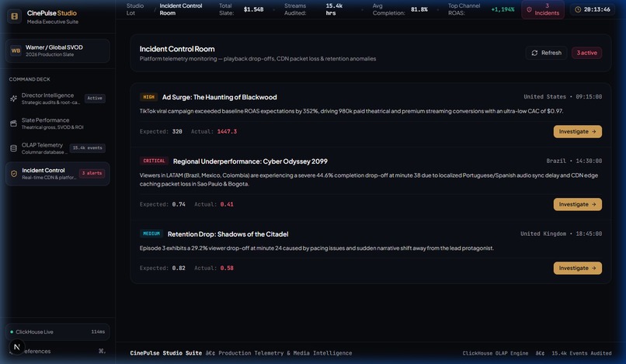
Task: Open OLAP Telemetry section
Action: tap(57, 148)
